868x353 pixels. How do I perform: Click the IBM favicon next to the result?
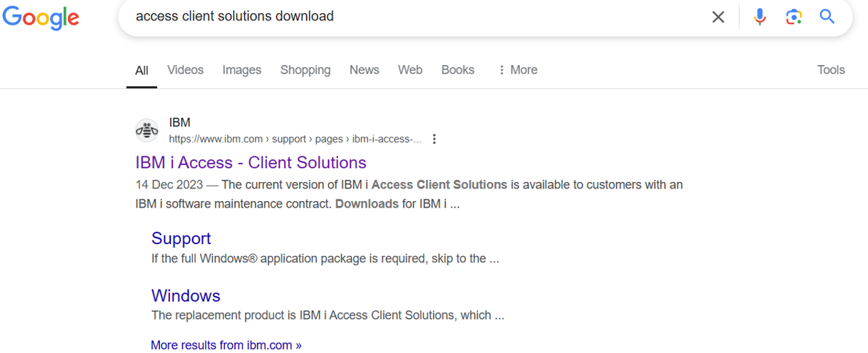(147, 131)
